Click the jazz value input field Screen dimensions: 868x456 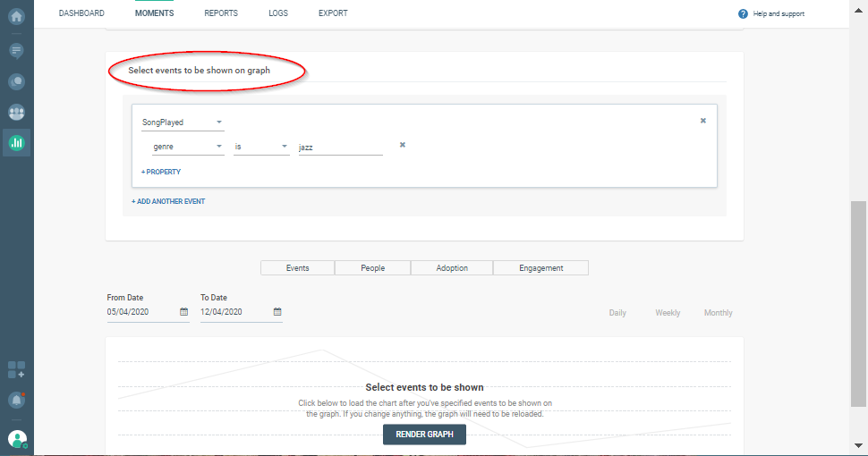(340, 148)
